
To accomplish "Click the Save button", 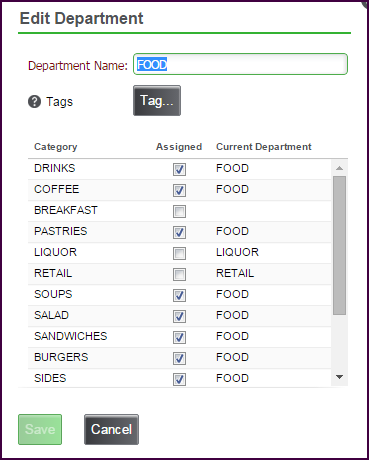I will tap(40, 429).
